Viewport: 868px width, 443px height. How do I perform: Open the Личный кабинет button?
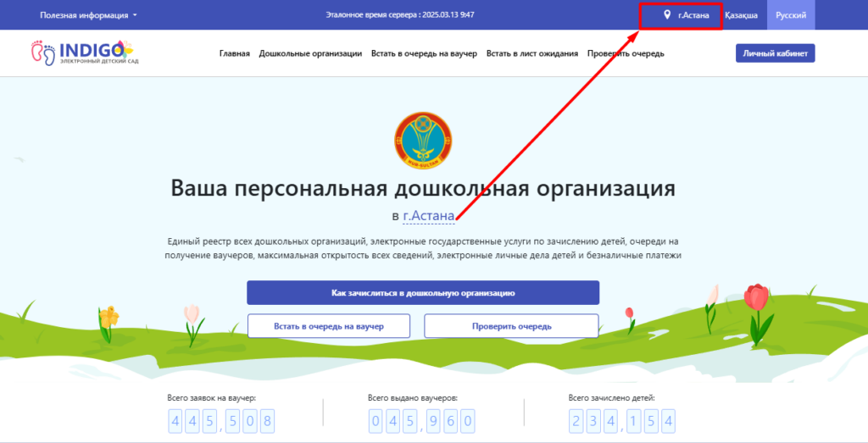(x=775, y=53)
